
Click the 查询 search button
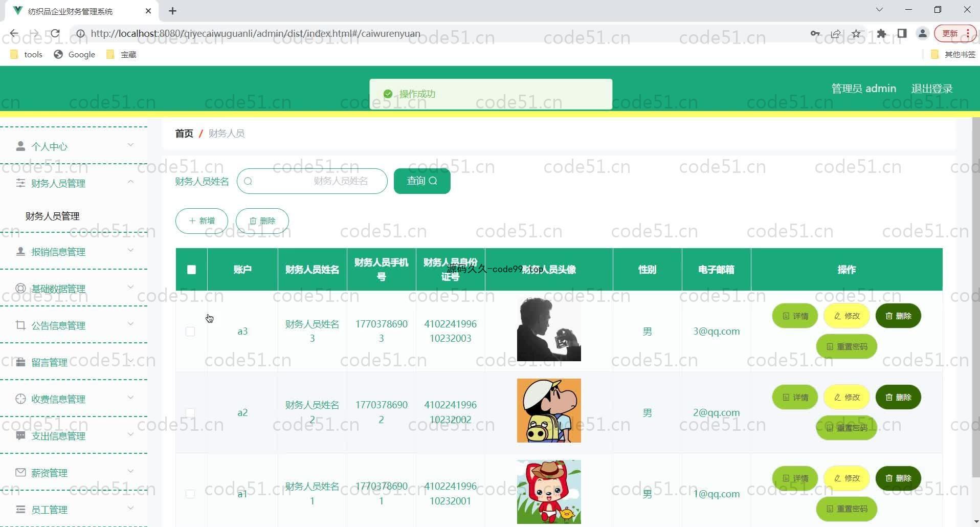[x=422, y=181]
